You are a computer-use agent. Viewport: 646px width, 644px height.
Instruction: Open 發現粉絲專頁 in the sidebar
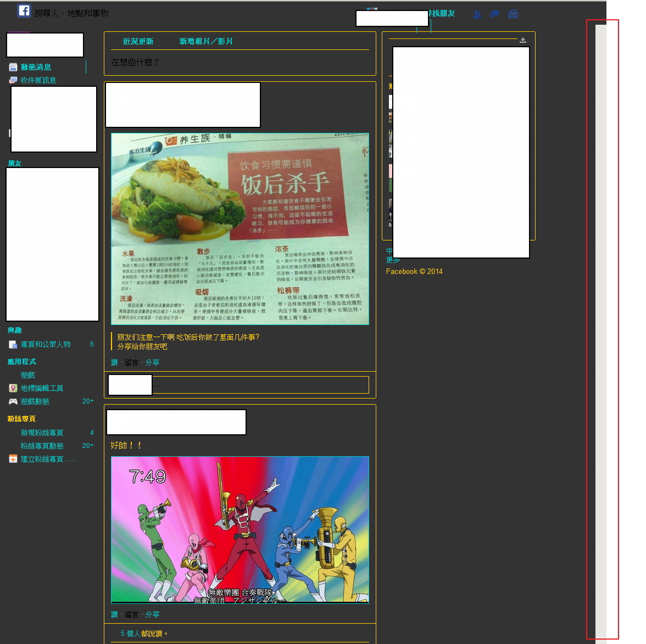tap(42, 433)
